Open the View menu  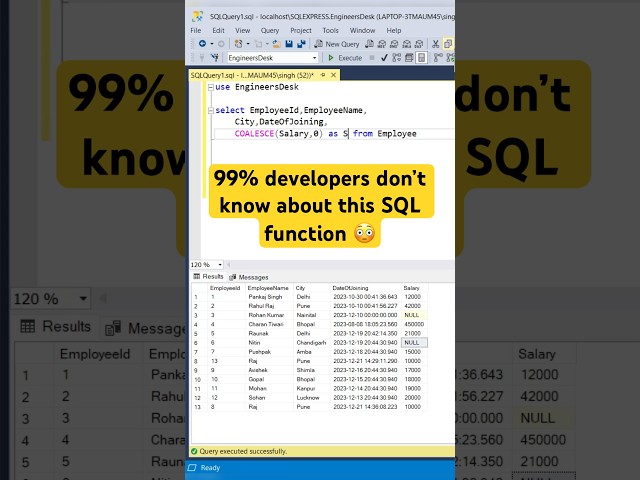(242, 30)
